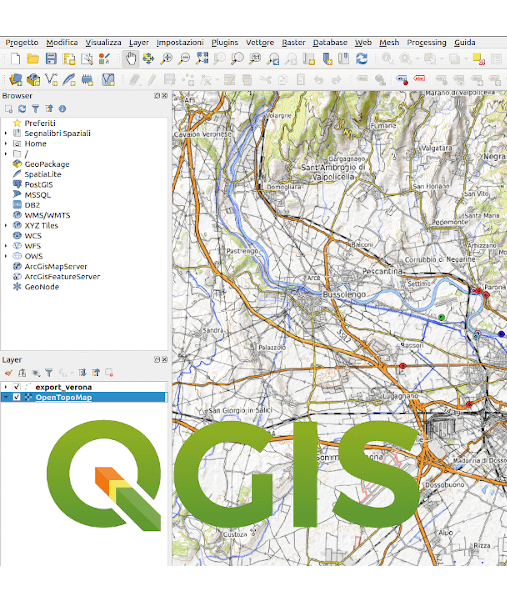
Task: Click the New Shapefile Layer icon
Action: pos(51,79)
